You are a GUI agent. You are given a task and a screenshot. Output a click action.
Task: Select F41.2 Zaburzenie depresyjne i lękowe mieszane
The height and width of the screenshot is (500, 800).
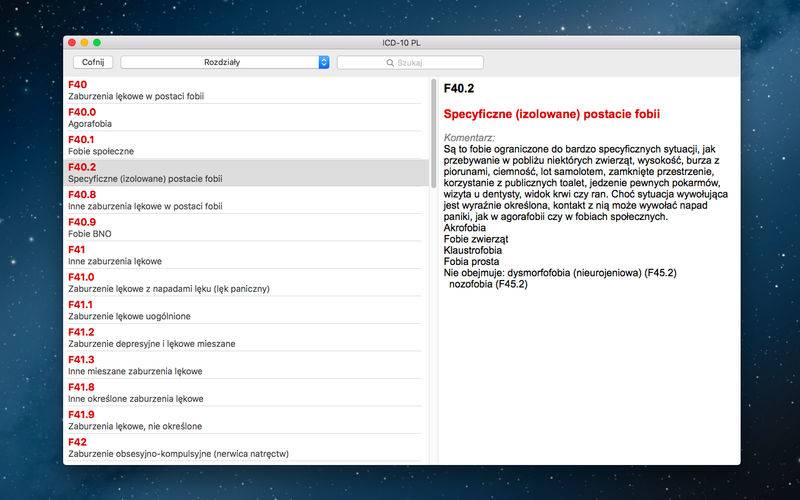[x=244, y=338]
